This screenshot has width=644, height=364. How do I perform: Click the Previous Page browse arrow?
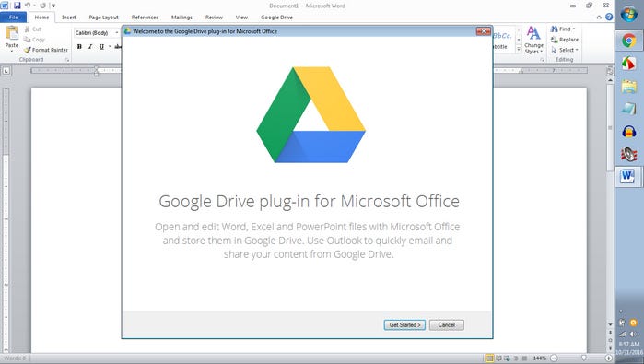pyautogui.click(x=610, y=333)
